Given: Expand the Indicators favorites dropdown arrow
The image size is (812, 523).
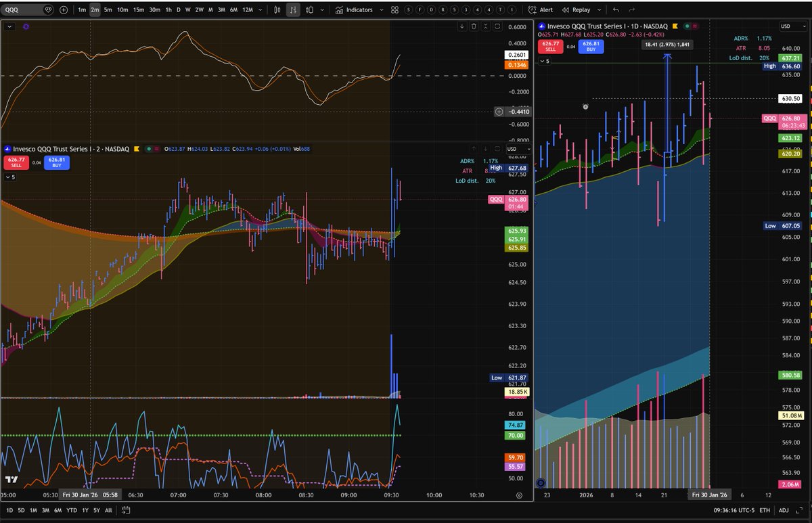Looking at the screenshot, I should pyautogui.click(x=382, y=10).
